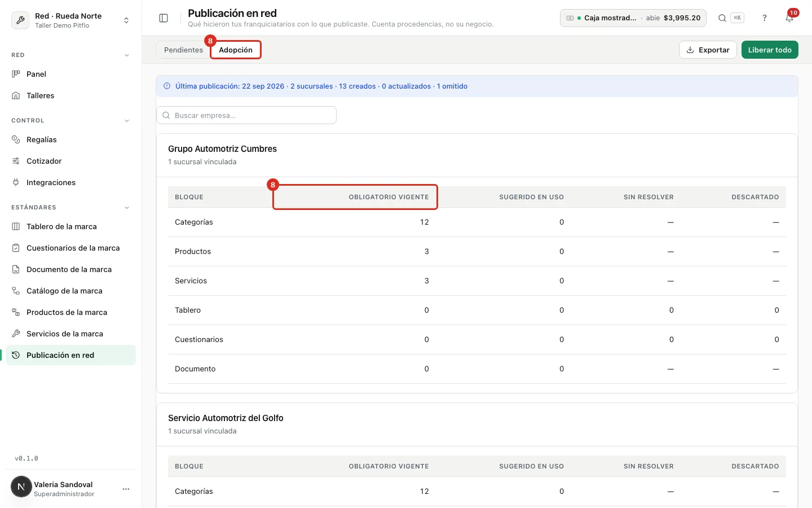Toggle the sidebar panel icon
Viewport: 812px width, 508px height.
point(164,18)
